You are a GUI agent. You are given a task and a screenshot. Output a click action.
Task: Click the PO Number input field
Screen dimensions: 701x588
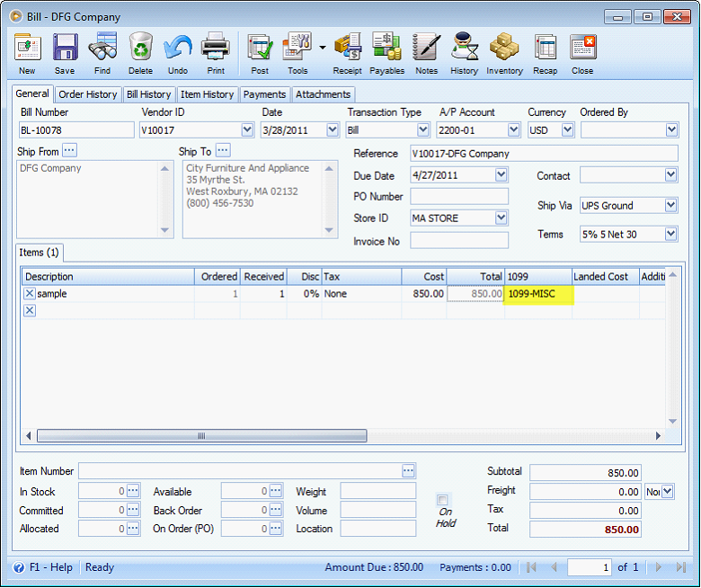click(x=459, y=196)
